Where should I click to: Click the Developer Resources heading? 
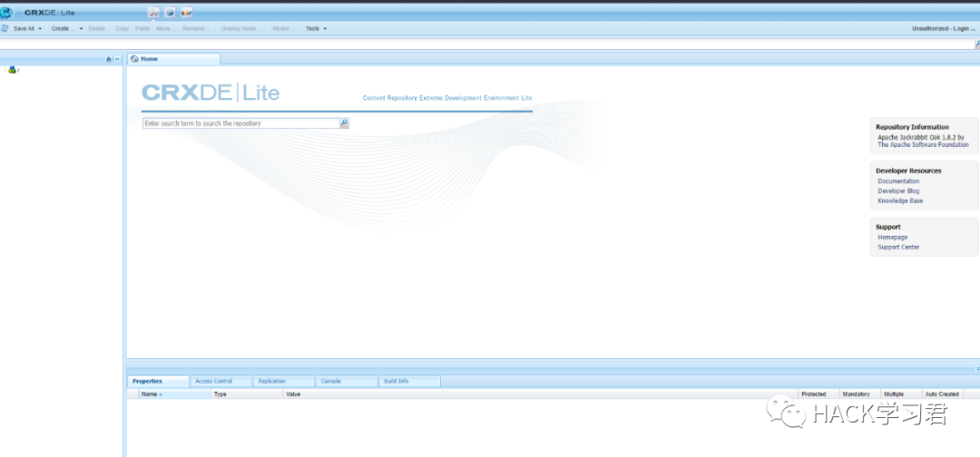908,170
